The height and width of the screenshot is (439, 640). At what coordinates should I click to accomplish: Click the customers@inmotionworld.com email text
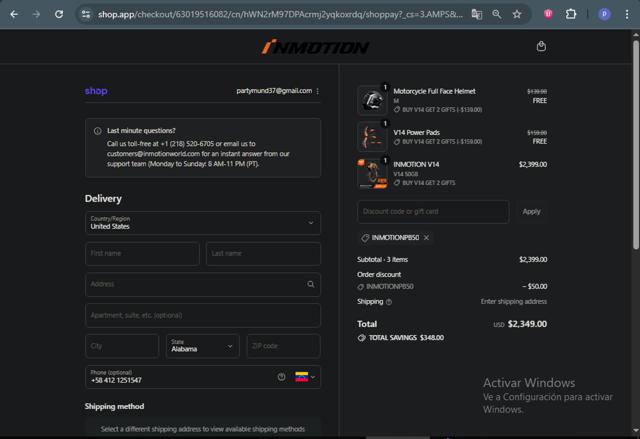153,154
